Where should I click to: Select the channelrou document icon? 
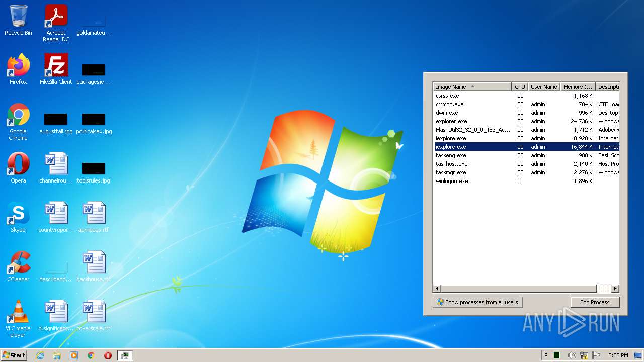pos(56,168)
